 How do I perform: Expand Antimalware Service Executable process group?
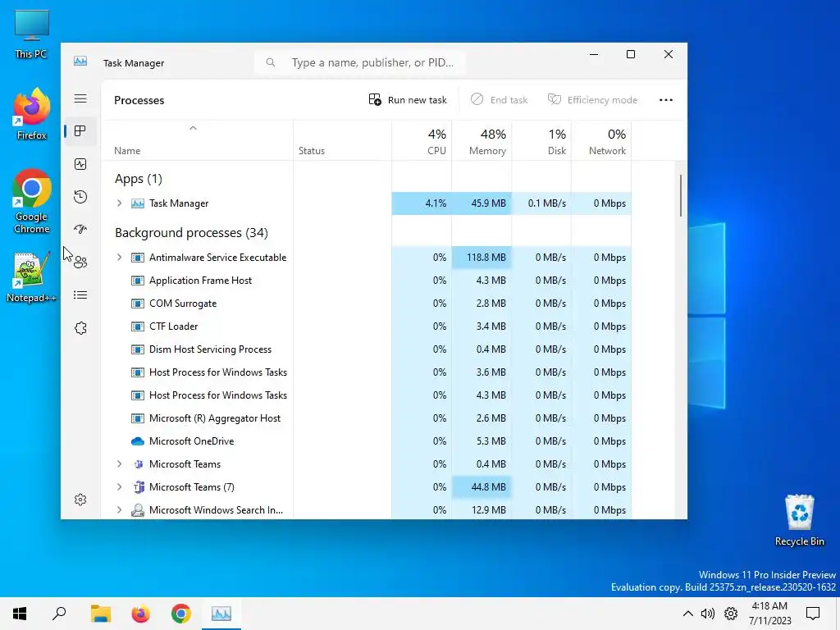[120, 258]
